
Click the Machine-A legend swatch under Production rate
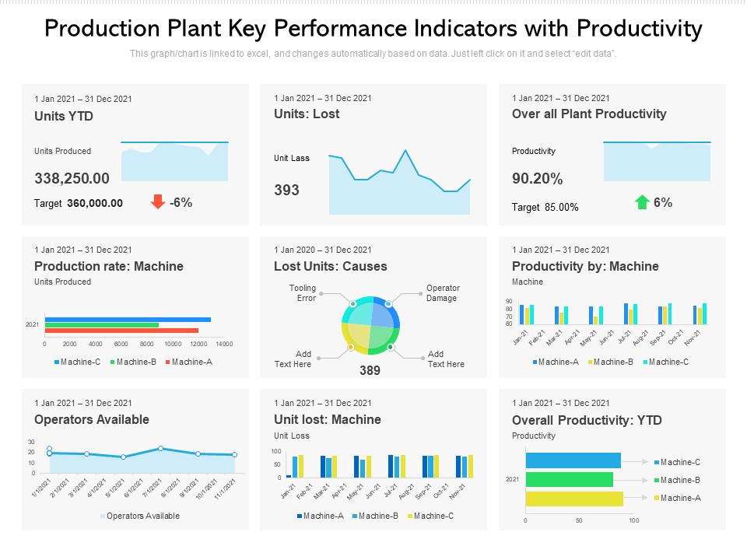(x=168, y=362)
